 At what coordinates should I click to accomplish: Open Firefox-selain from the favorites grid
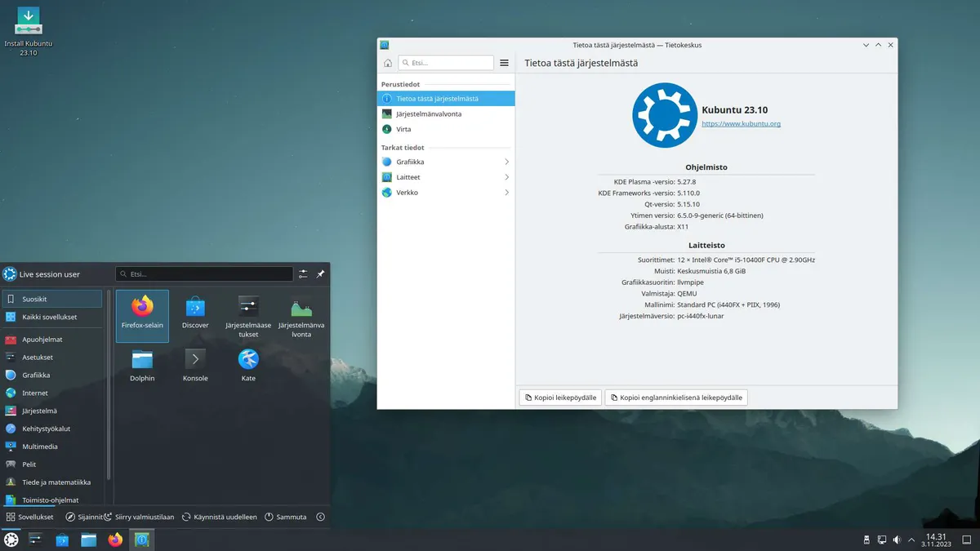pos(142,315)
